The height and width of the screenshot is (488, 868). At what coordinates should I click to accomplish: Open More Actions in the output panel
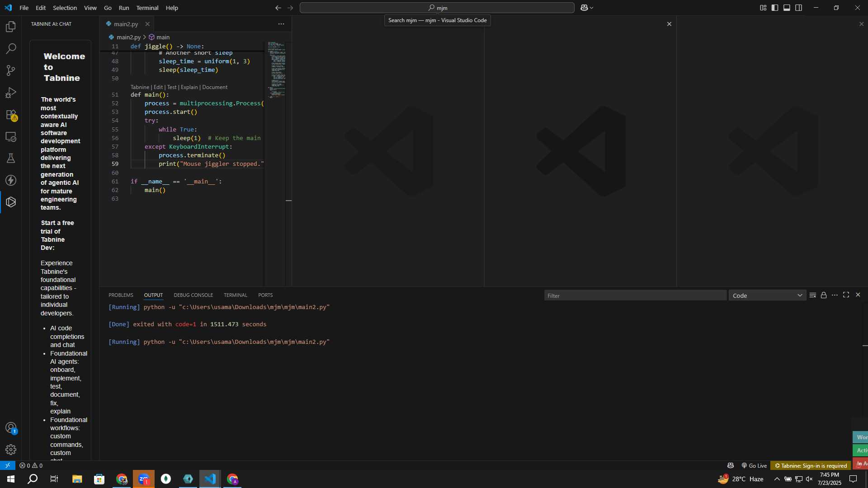(x=835, y=295)
